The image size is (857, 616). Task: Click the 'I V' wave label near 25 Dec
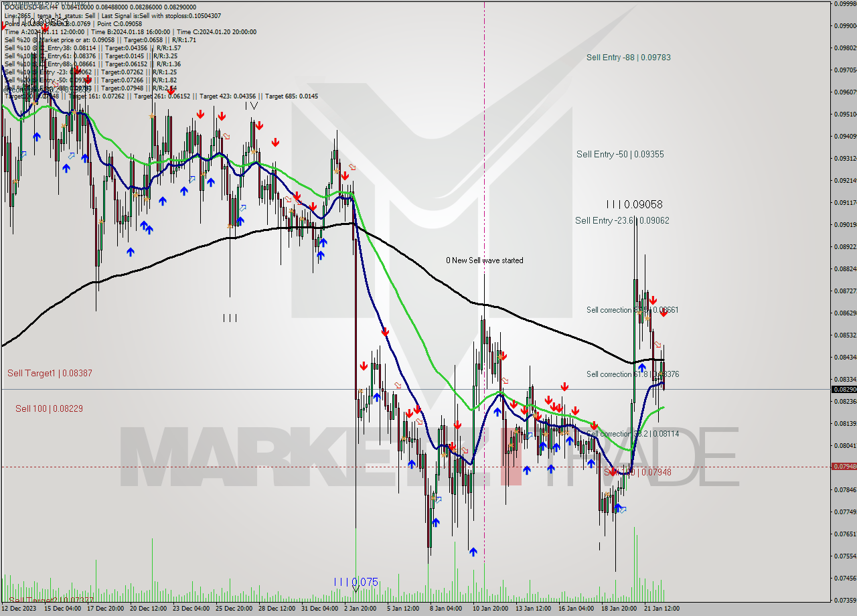point(250,106)
